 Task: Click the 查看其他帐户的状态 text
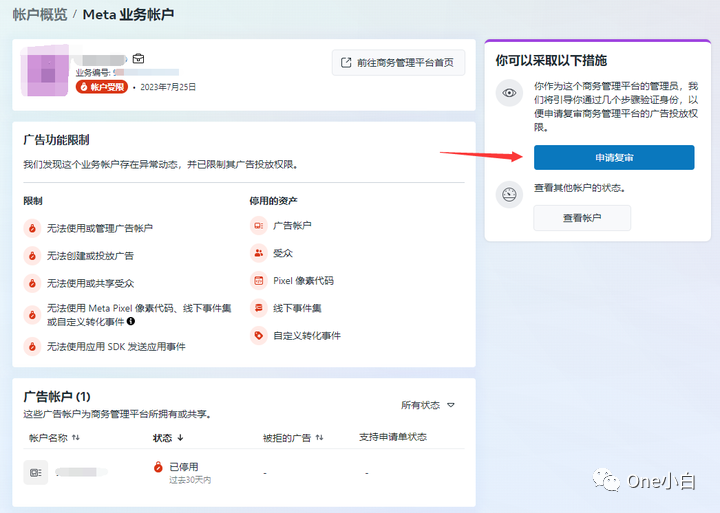click(x=579, y=187)
